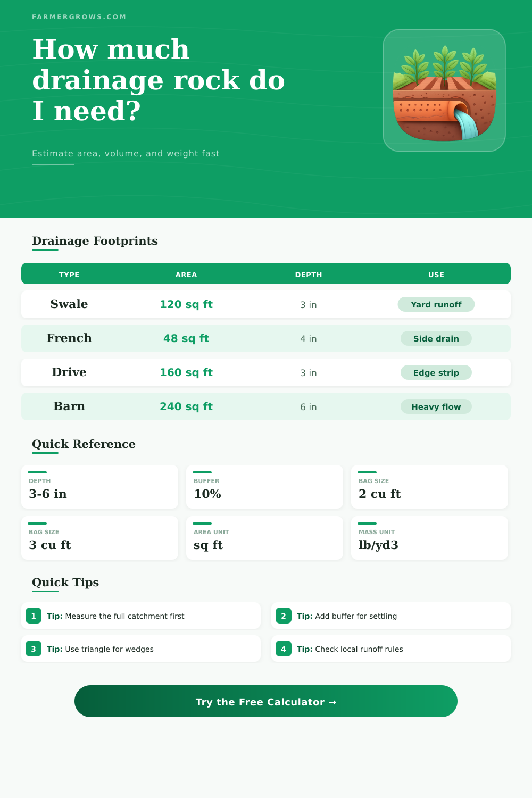This screenshot has width=532, height=798.
Task: Click tip text Measure the full catchment first
Action: 124,616
